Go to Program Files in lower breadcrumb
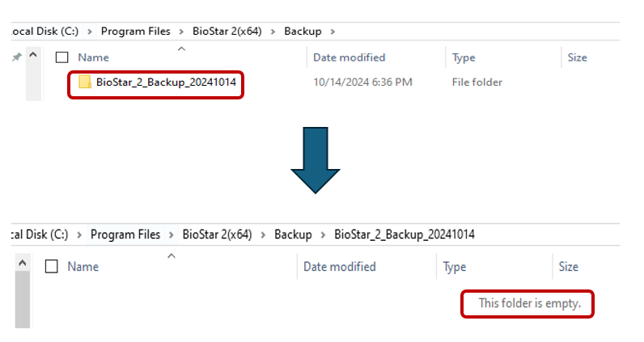 click(125, 234)
